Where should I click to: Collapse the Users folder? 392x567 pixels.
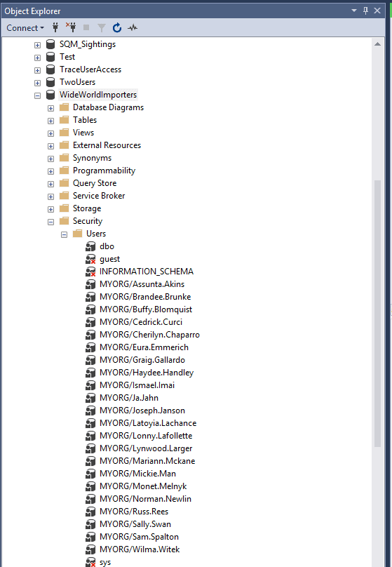pyautogui.click(x=65, y=234)
